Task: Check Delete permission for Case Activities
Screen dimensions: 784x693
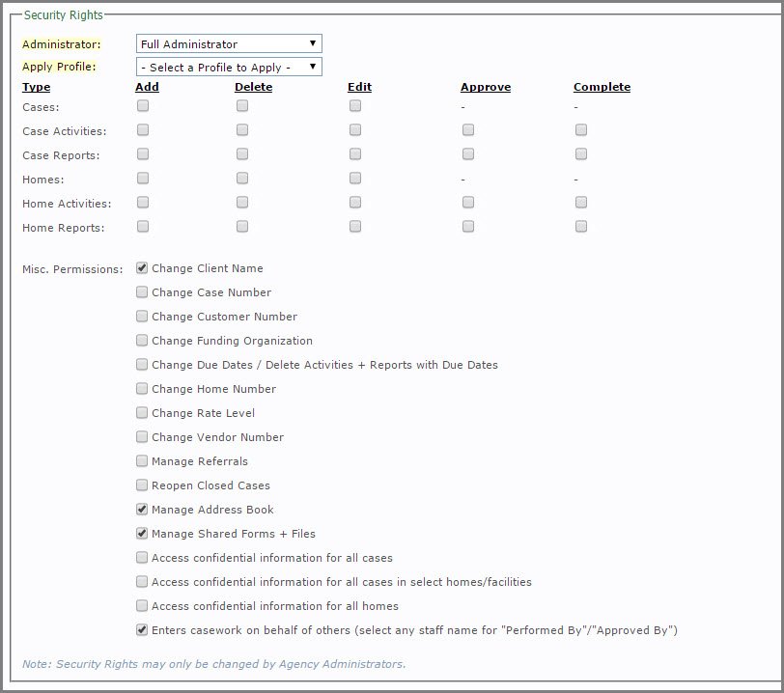Action: (242, 130)
